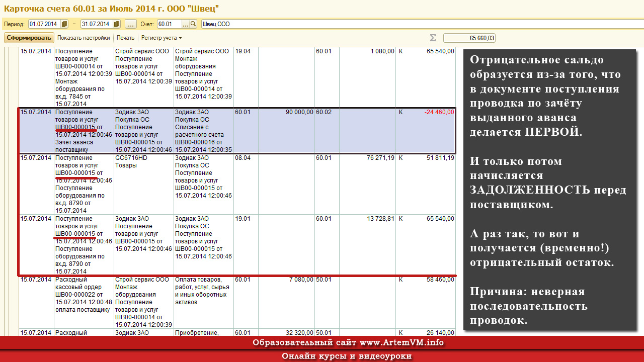Select the Расходный кассовый ордер ШВ00-000022 row

236,302
